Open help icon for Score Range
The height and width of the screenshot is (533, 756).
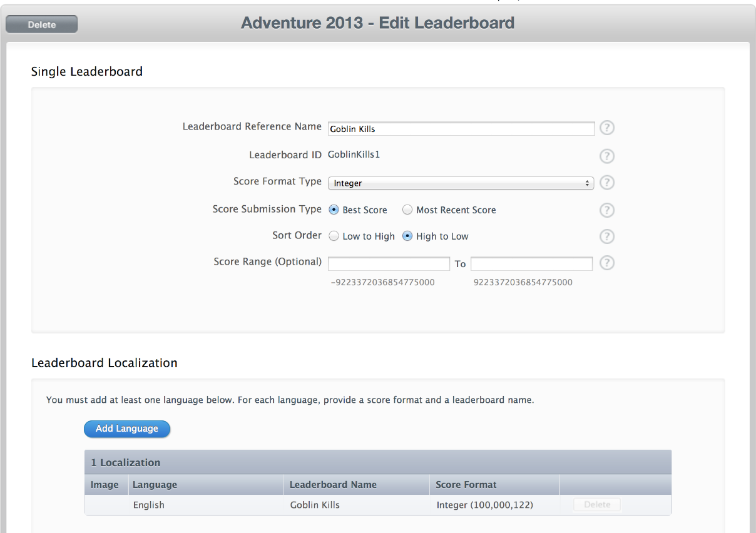pos(606,263)
